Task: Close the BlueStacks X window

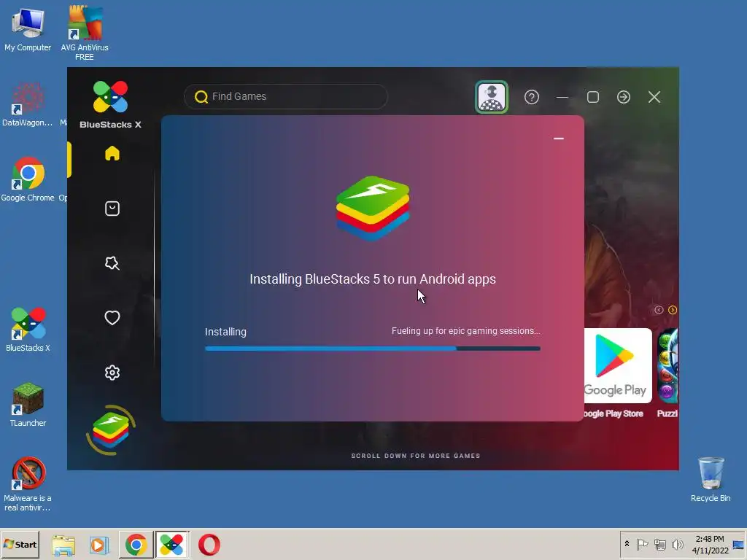Action: point(654,97)
